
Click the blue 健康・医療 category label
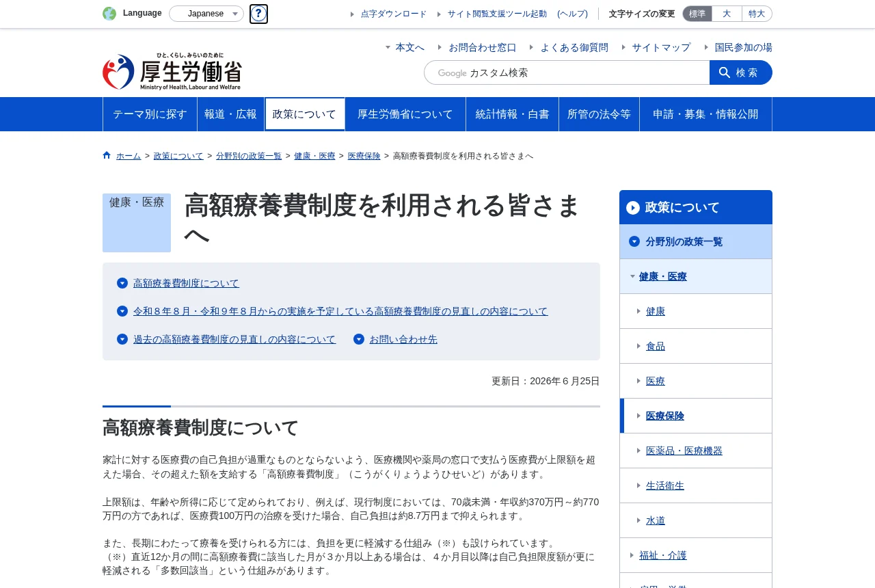pos(137,222)
